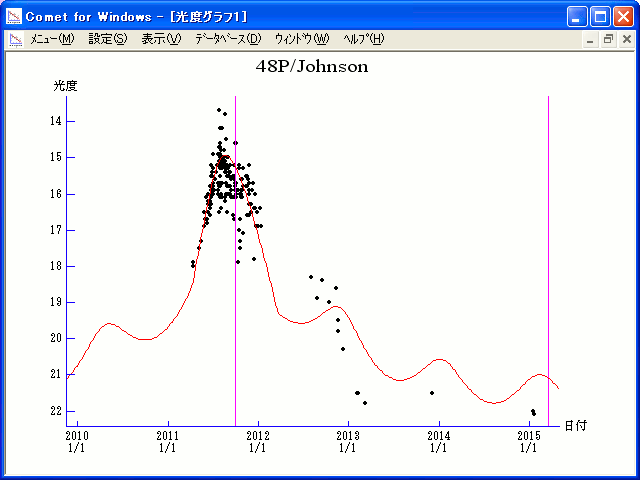
Task: Click the 2013 1/1 date axis label
Action: [348, 441]
